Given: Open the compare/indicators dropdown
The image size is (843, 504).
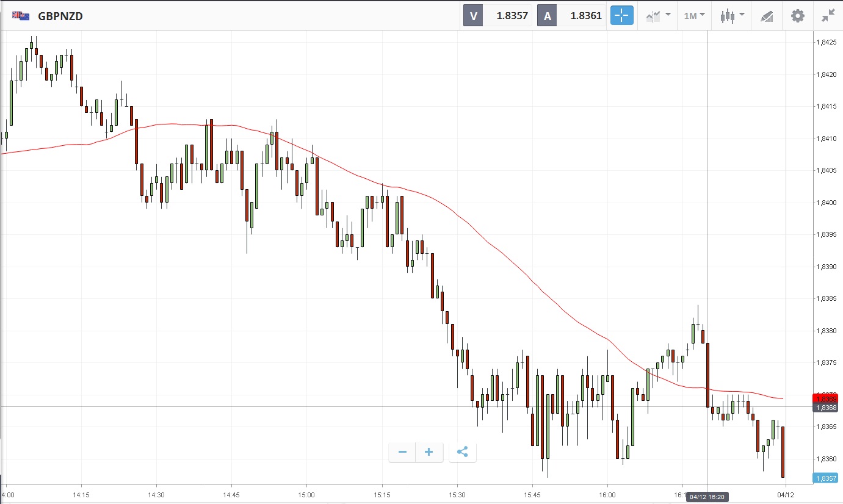Looking at the screenshot, I should 659,16.
